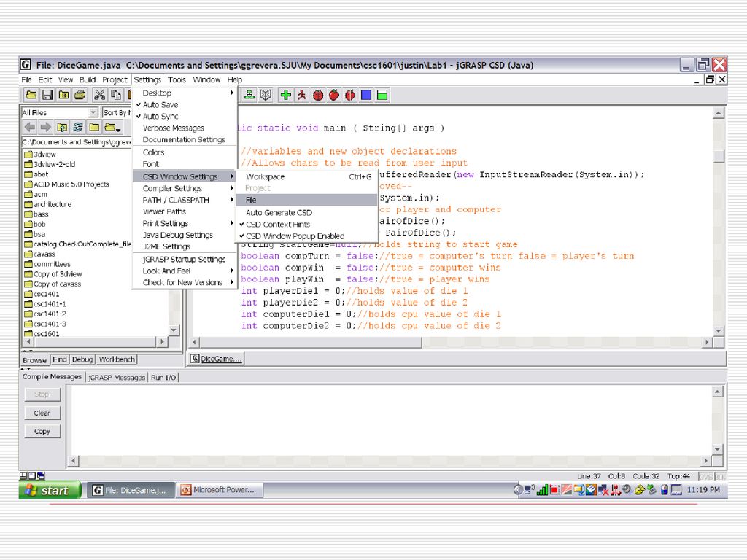Expand Check for New Versions submenu
The height and width of the screenshot is (560, 747).
pyautogui.click(x=185, y=282)
